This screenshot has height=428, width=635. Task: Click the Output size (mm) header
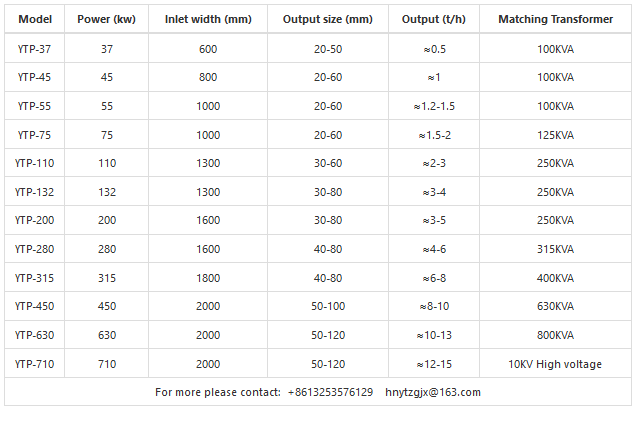pyautogui.click(x=327, y=19)
